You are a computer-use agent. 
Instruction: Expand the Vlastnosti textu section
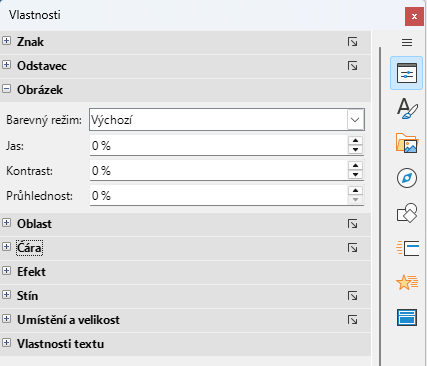(6, 343)
